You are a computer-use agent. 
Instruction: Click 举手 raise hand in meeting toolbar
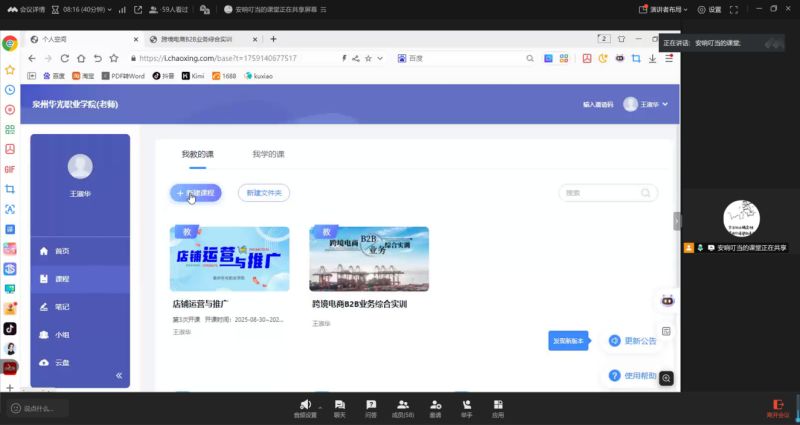click(467, 409)
